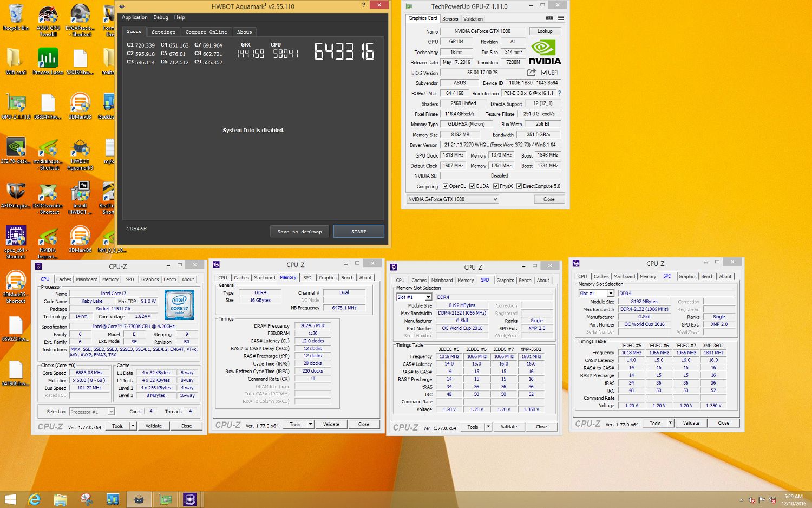The image size is (812, 508).
Task: Switch to Sensors tab in GPU-Z
Action: [x=450, y=19]
